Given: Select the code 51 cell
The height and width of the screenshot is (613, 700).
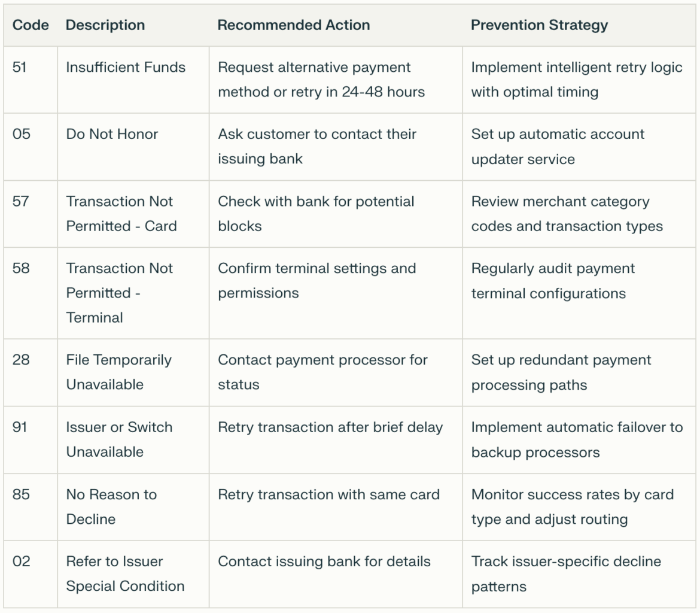Looking at the screenshot, I should click(20, 67).
